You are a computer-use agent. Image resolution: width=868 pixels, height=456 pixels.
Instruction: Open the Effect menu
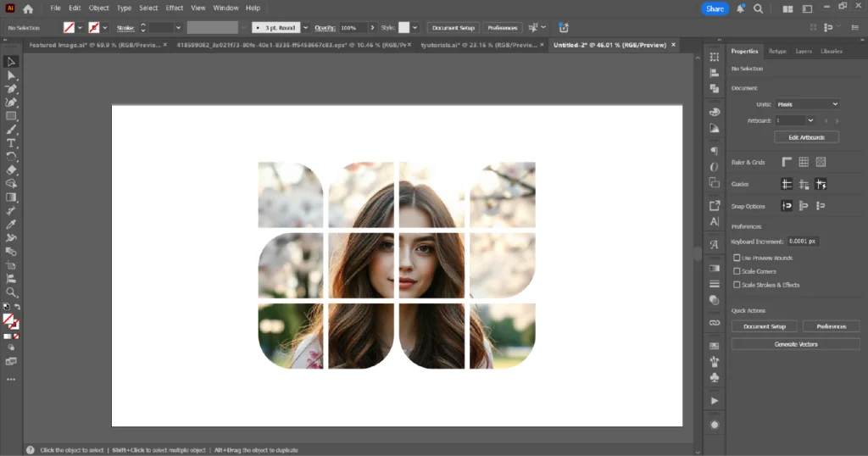pos(175,8)
